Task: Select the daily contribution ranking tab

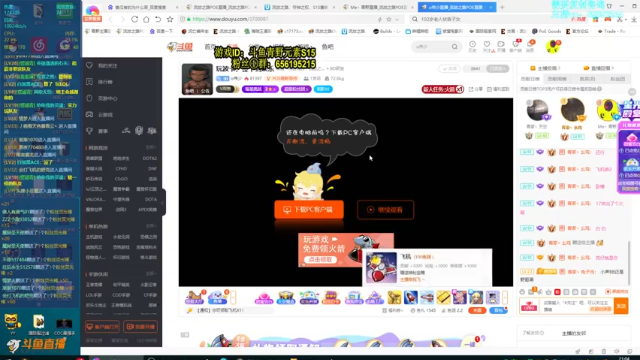Action: point(530,79)
